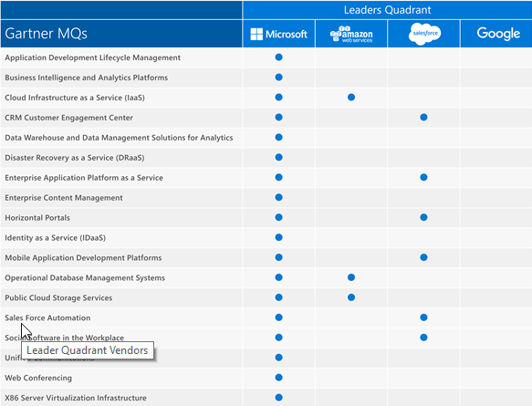Click the Salesforce cloud logo

pos(424,34)
